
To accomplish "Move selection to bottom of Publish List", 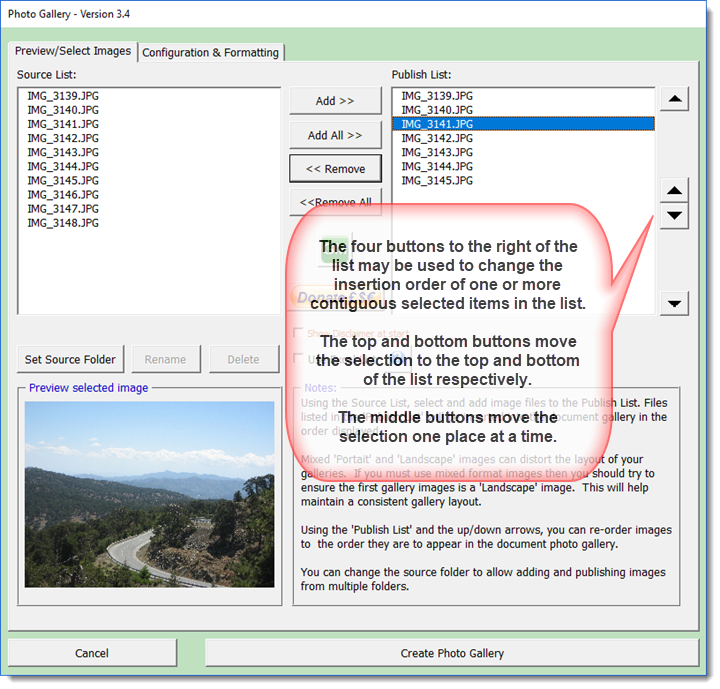I will pyautogui.click(x=675, y=304).
